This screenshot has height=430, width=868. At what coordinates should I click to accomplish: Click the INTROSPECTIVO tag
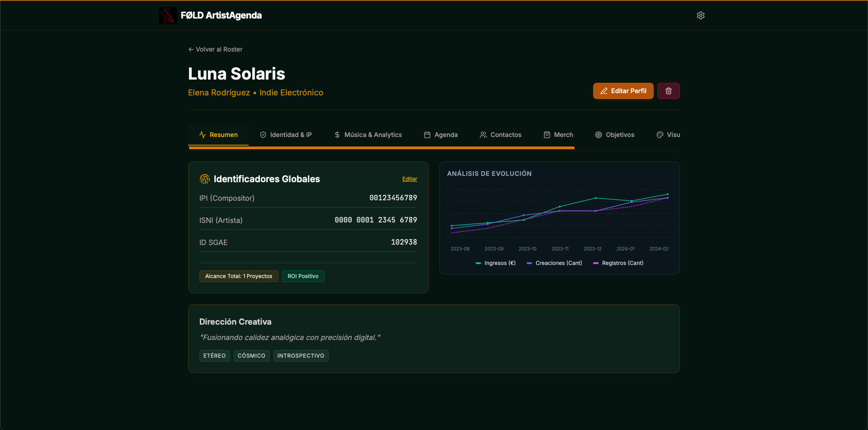point(301,356)
